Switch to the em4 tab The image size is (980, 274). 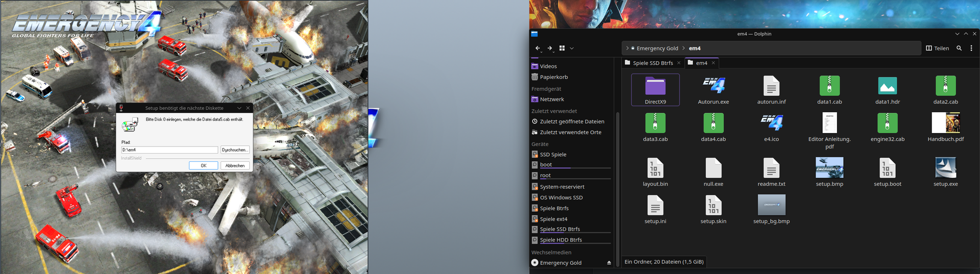(701, 63)
